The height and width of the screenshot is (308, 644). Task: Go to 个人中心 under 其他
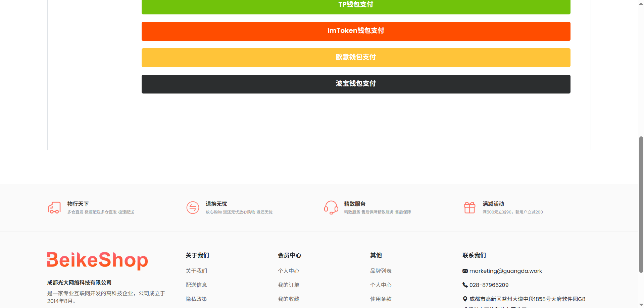[x=381, y=285]
